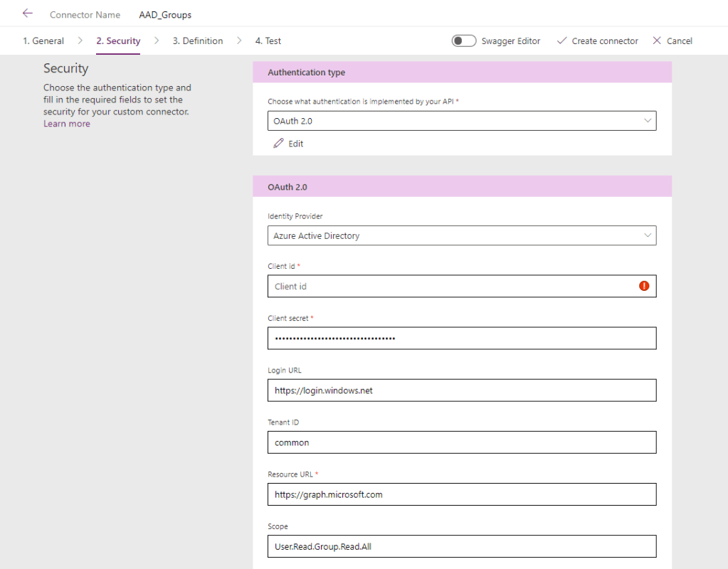
Task: Click the pencil Edit icon
Action: [x=278, y=144]
